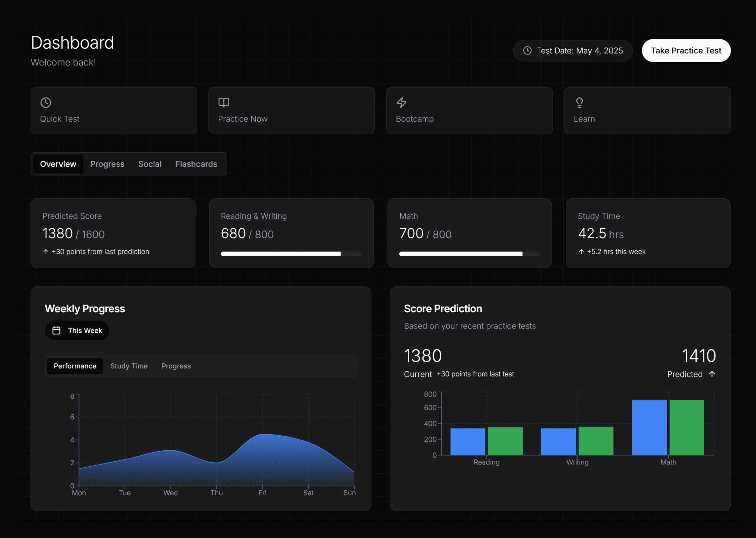Click the 700 / 800 Math score

tap(425, 234)
